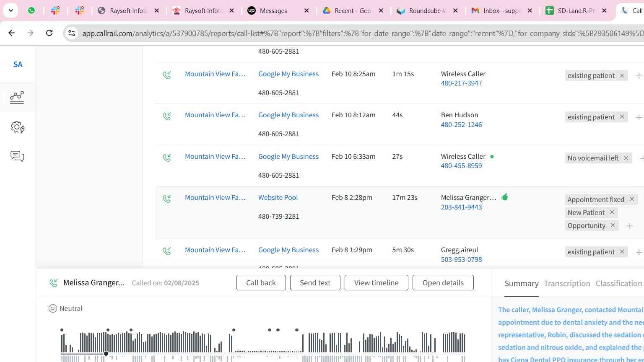Click inbound call icon for Gregg,aireul row
Image resolution: width=644 pixels, height=362 pixels.
click(167, 251)
